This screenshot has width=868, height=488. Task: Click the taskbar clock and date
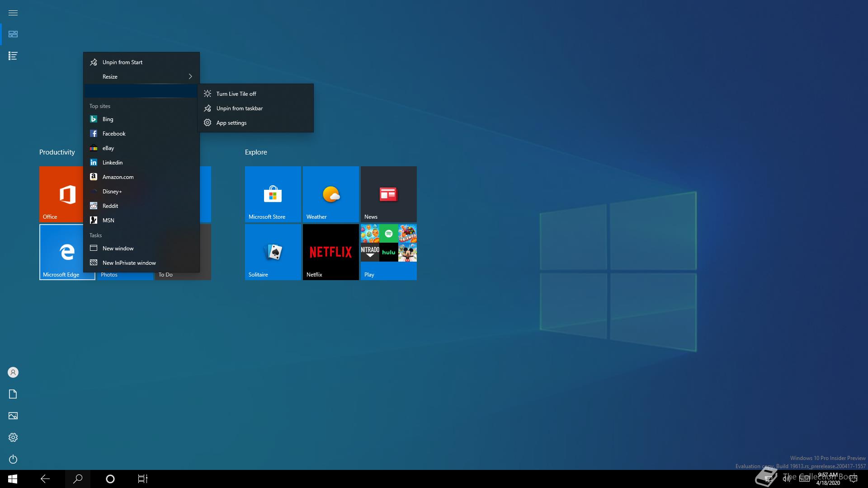(828, 479)
